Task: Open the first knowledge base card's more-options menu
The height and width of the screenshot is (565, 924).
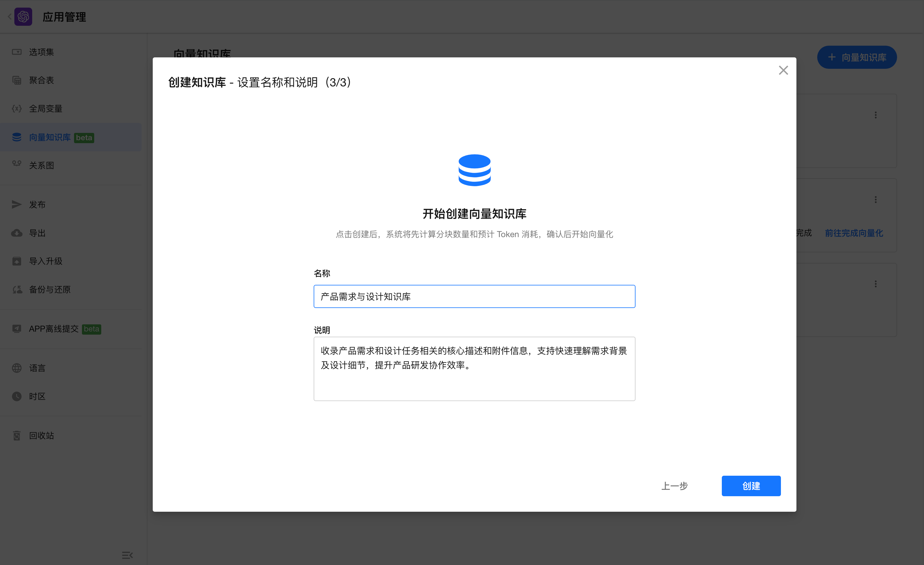Action: point(876,115)
